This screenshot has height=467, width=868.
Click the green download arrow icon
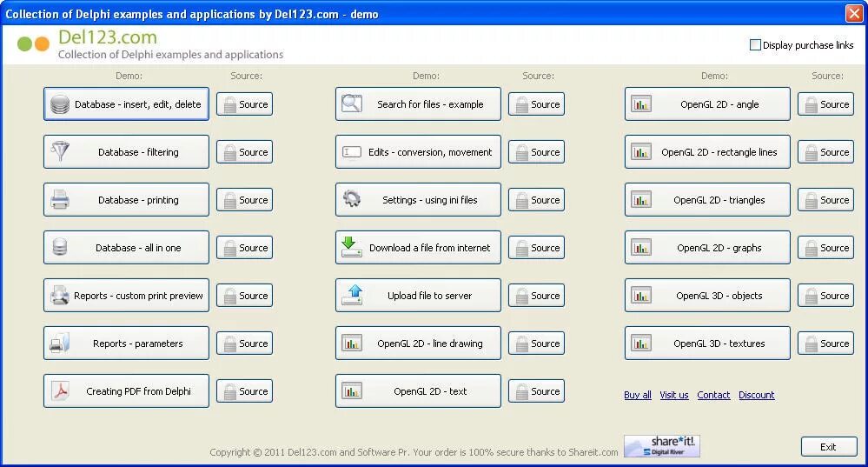pyautogui.click(x=352, y=247)
